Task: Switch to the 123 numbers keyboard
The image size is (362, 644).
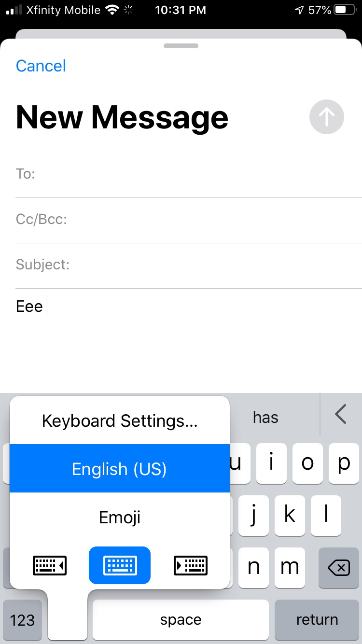Action: 22,620
